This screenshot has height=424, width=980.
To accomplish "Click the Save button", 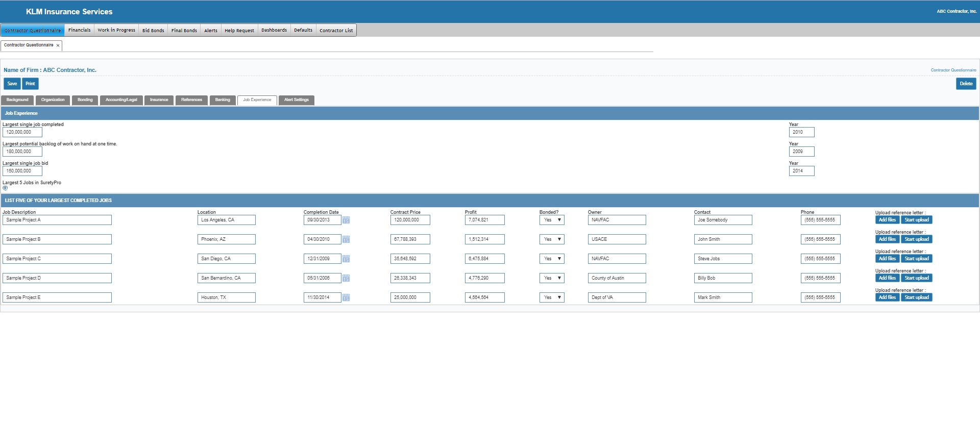I will pyautogui.click(x=12, y=84).
